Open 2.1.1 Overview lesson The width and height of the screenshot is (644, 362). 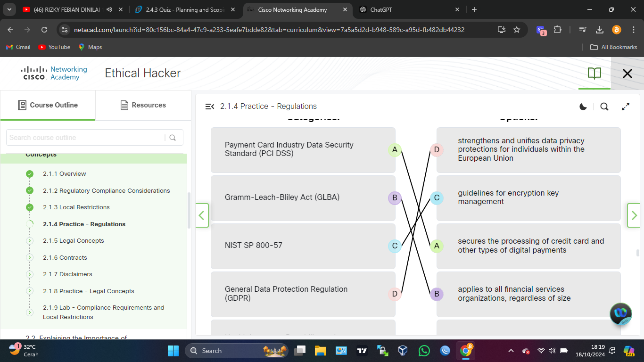64,174
